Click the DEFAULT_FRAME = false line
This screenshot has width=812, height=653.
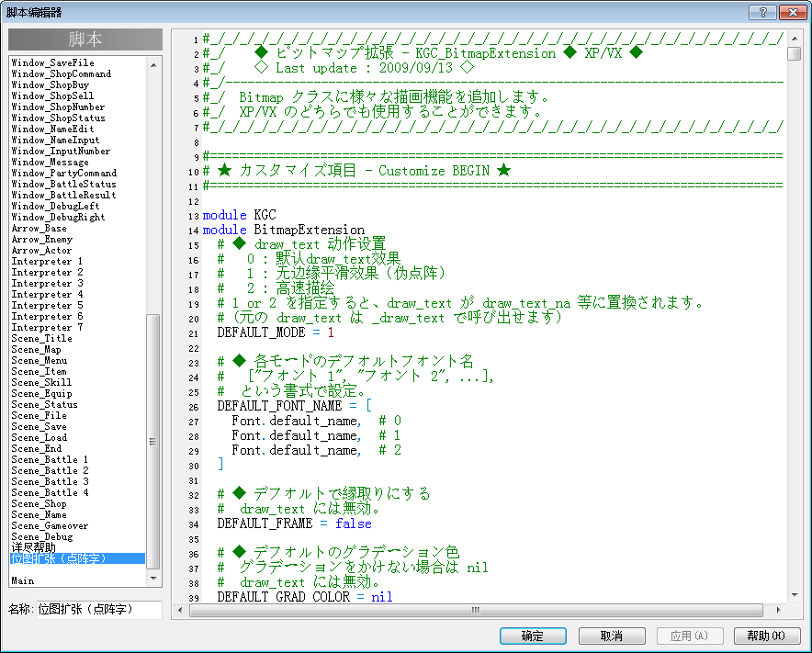point(294,524)
